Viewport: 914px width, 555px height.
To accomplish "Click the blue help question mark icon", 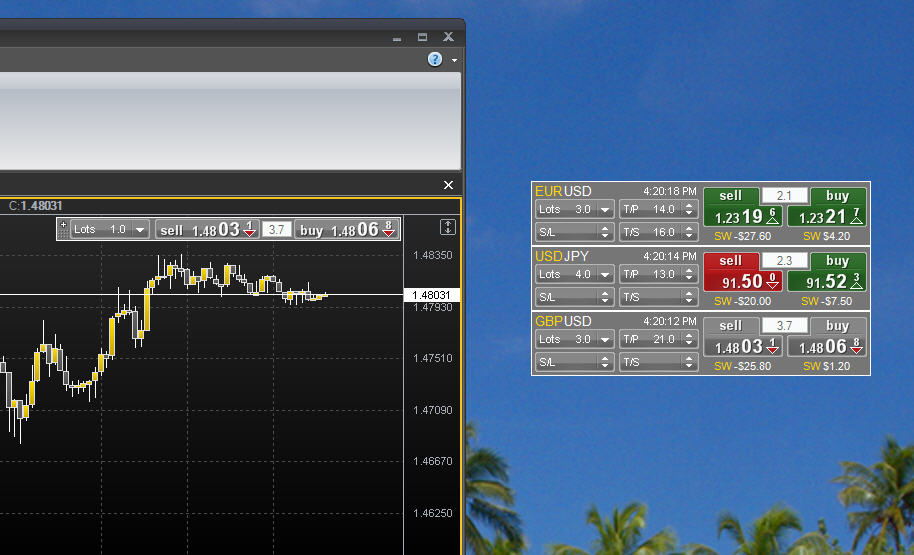I will tap(435, 59).
